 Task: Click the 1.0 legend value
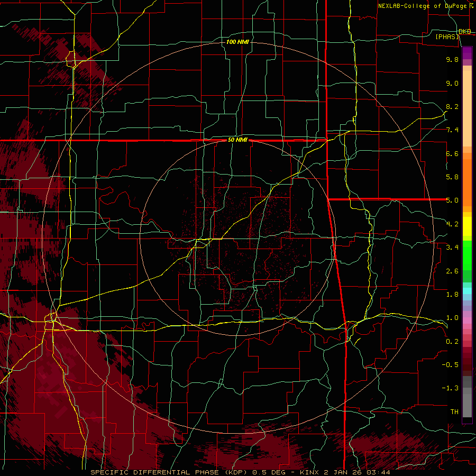coord(452,318)
